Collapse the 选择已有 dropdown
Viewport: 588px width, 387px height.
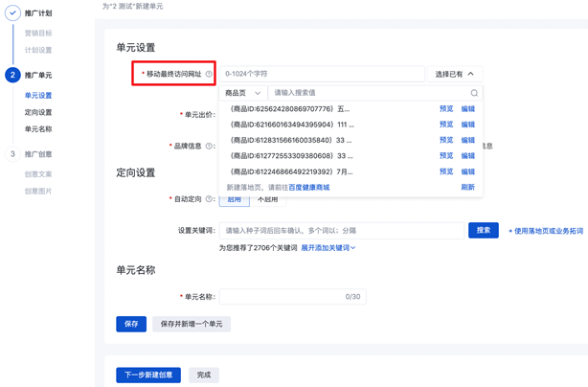coord(454,74)
